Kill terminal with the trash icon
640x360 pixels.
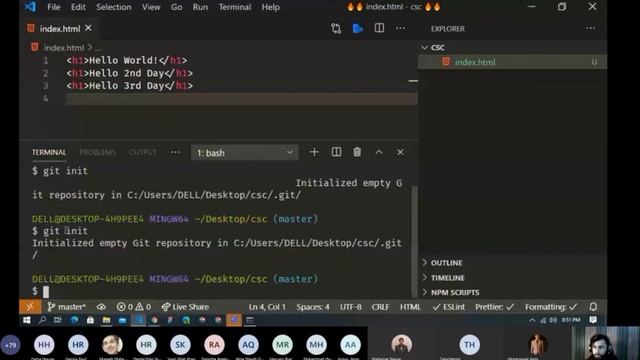pyautogui.click(x=357, y=152)
